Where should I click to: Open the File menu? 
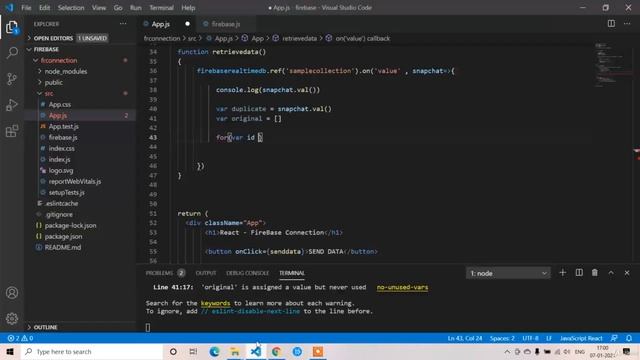click(26, 7)
